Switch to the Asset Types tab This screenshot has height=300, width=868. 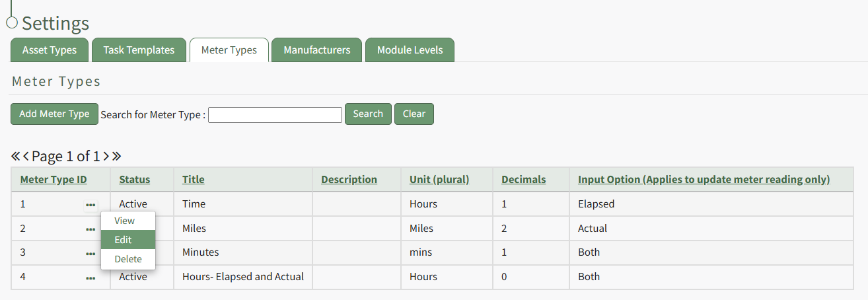coord(50,50)
